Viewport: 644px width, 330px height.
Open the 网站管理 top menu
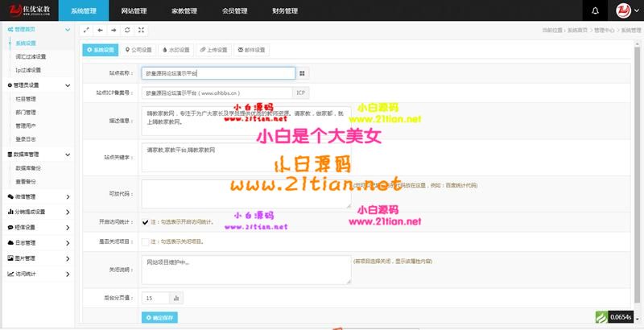point(134,11)
